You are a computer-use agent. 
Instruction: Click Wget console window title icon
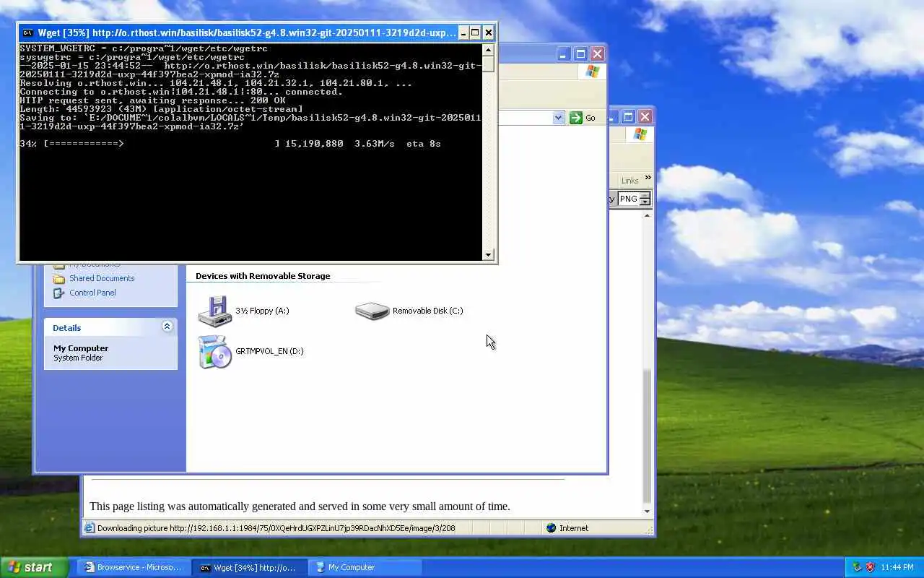pos(27,33)
